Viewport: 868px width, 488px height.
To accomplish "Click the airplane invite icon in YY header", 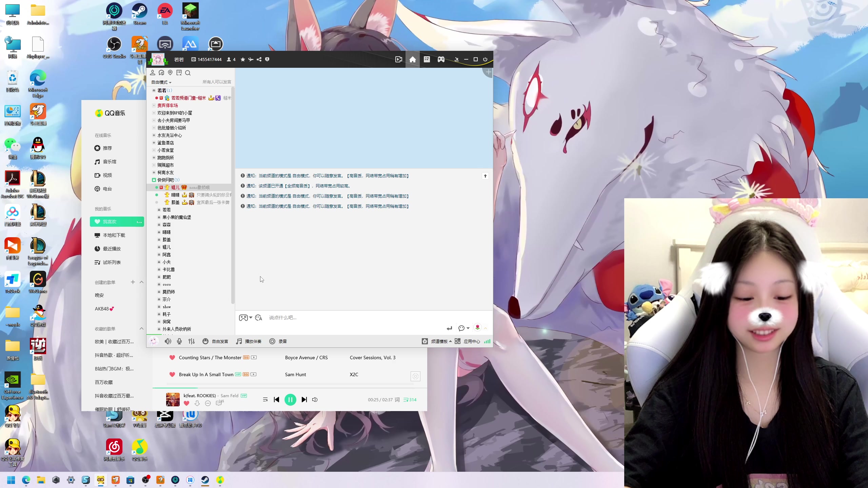I will 251,59.
